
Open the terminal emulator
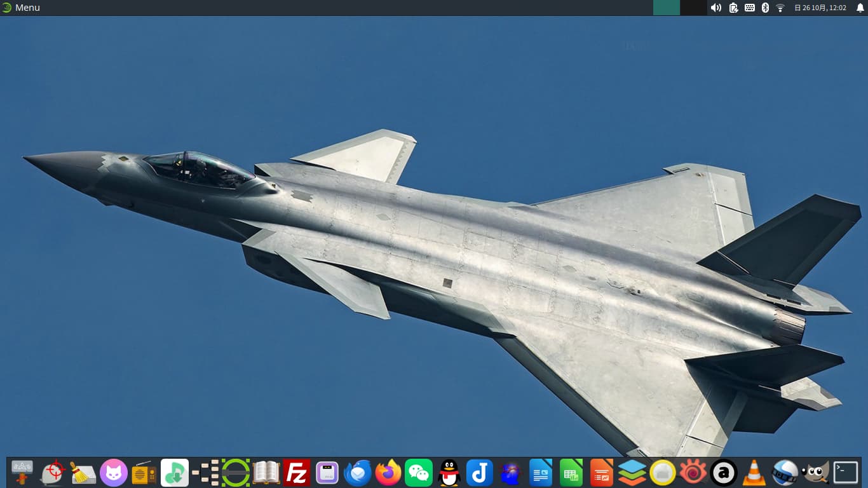click(846, 473)
